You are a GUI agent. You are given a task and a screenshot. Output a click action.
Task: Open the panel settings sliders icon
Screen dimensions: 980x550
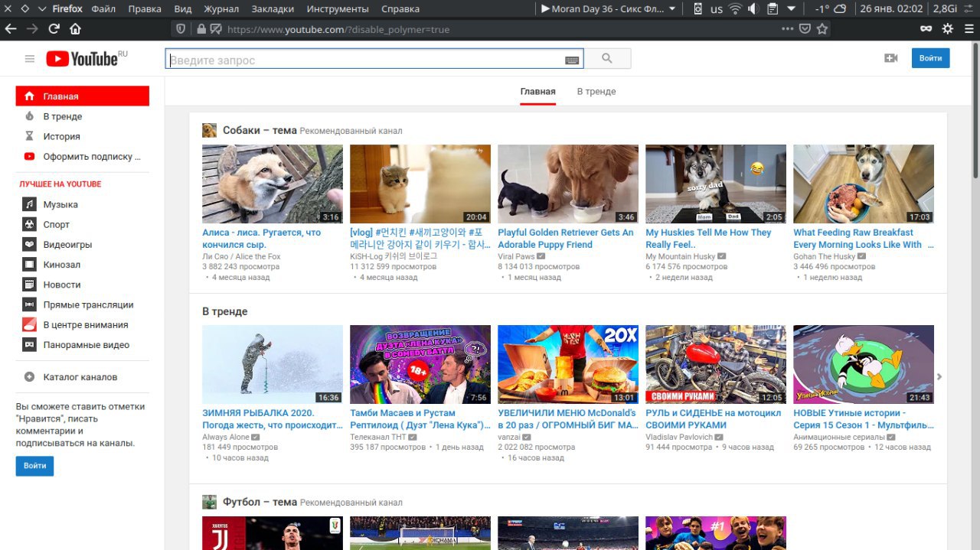(x=968, y=9)
